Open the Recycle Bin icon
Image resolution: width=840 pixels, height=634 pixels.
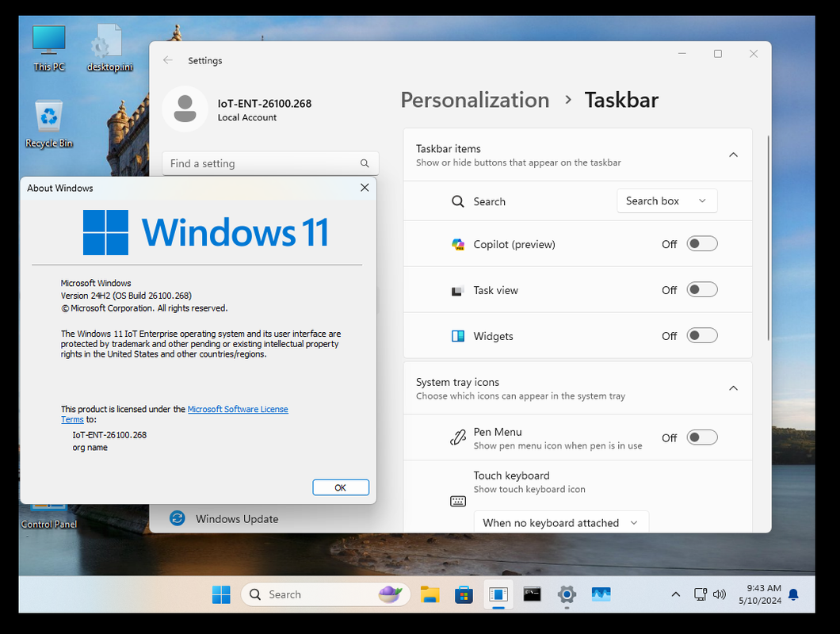pos(49,124)
